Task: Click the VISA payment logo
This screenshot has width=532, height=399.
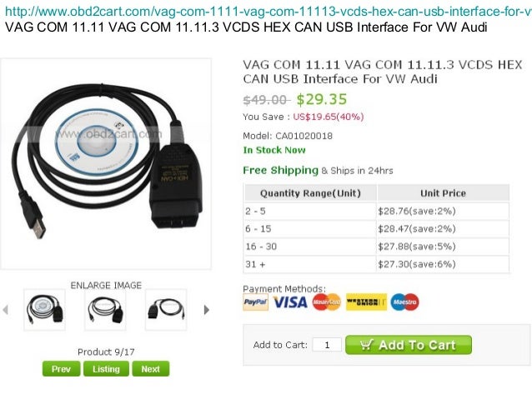Action: coord(290,302)
